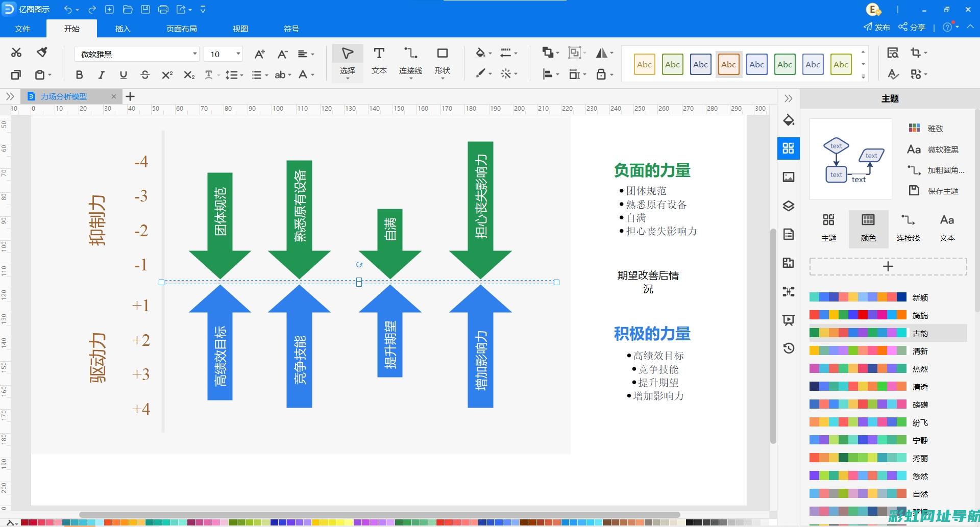This screenshot has height=527, width=980.
Task: Select the Text tool
Action: (x=379, y=61)
